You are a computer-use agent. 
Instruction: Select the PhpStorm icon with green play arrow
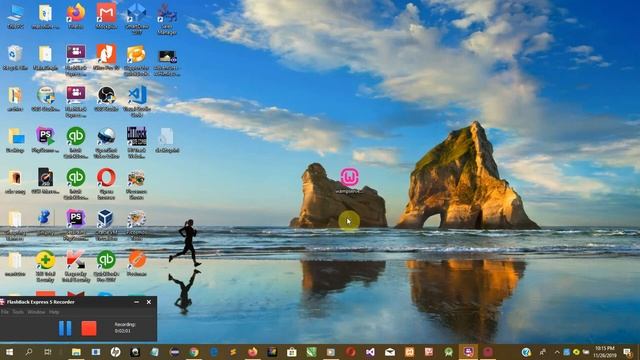[45, 140]
